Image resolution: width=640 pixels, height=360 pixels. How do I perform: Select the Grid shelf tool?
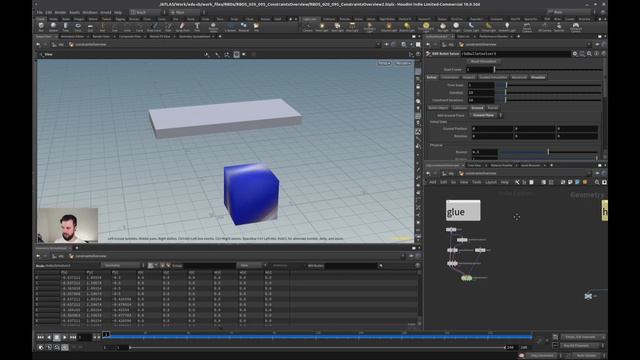pyautogui.click(x=90, y=27)
